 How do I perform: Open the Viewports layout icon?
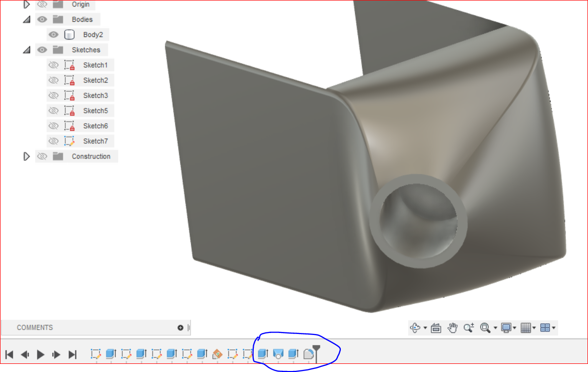click(x=545, y=328)
